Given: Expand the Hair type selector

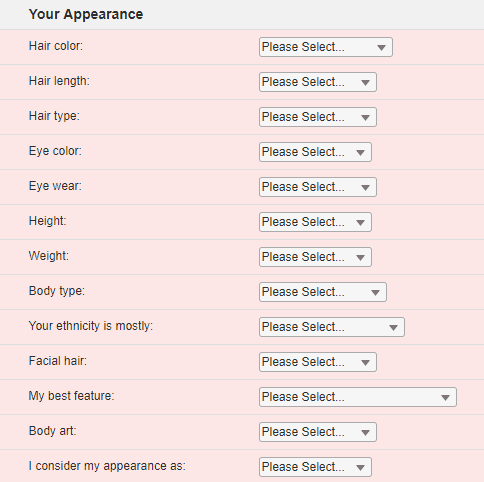Looking at the screenshot, I should 318,117.
